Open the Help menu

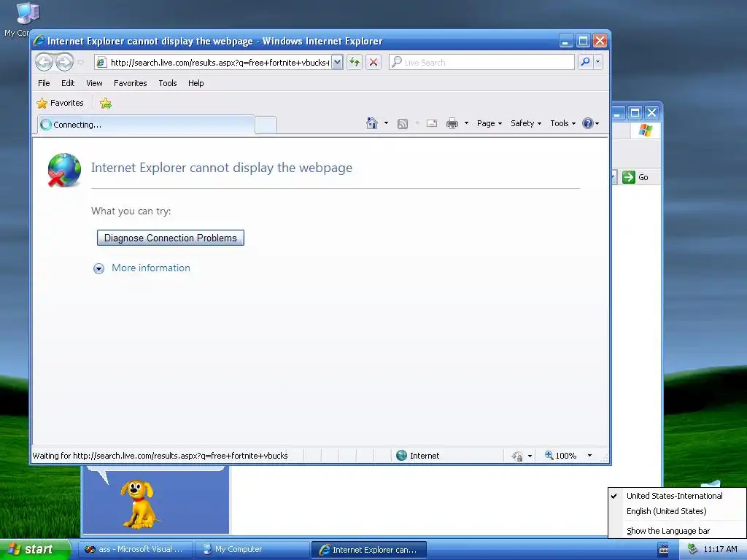(196, 83)
